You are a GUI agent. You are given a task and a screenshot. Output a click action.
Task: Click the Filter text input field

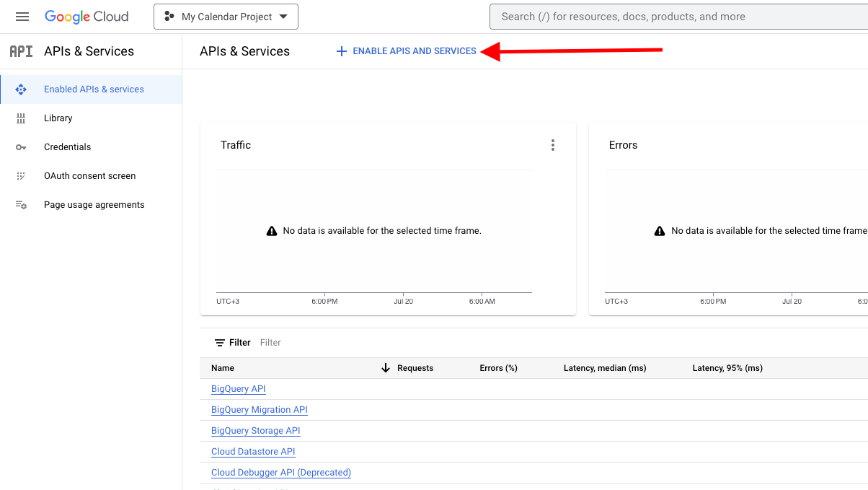click(x=360, y=343)
